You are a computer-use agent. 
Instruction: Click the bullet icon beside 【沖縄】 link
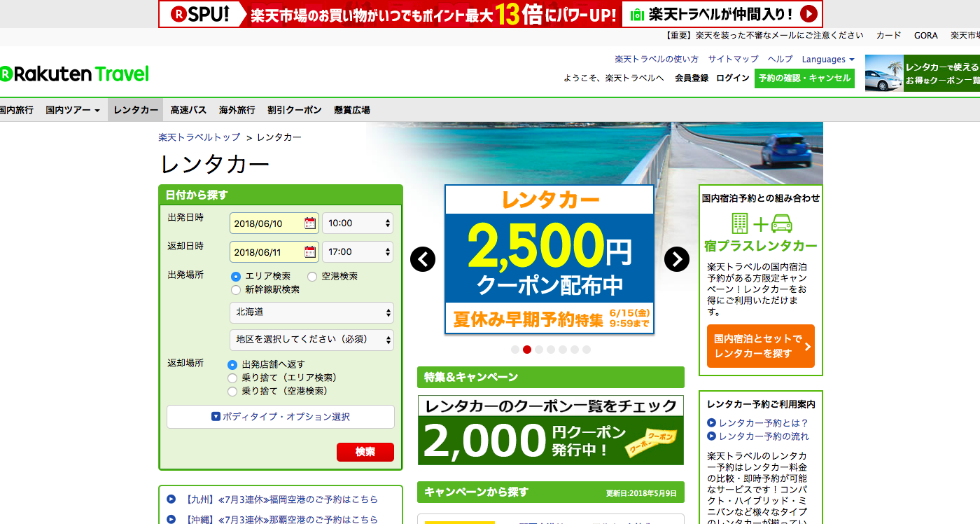pyautogui.click(x=171, y=520)
